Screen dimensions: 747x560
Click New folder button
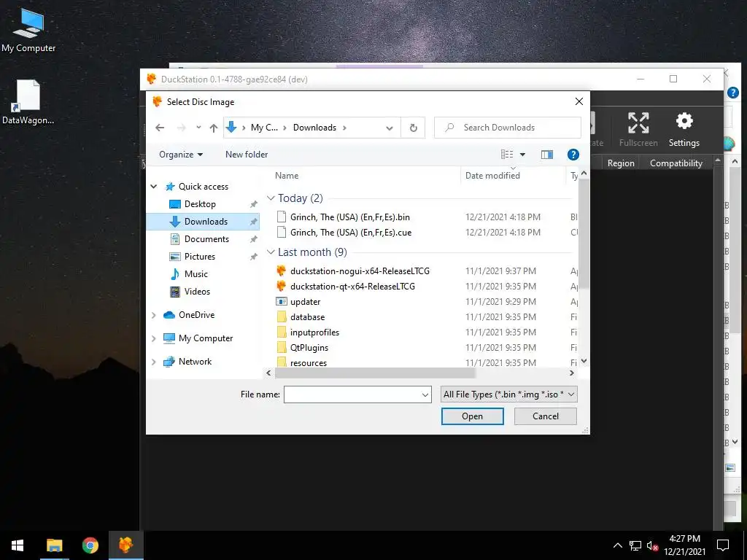tap(247, 155)
